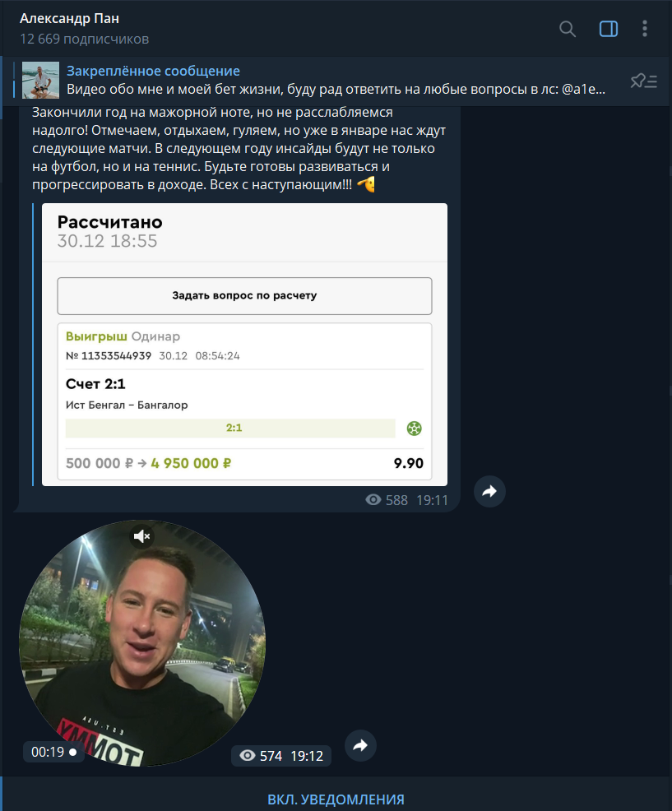
Task: Click the 574 views eye icon
Action: click(248, 756)
